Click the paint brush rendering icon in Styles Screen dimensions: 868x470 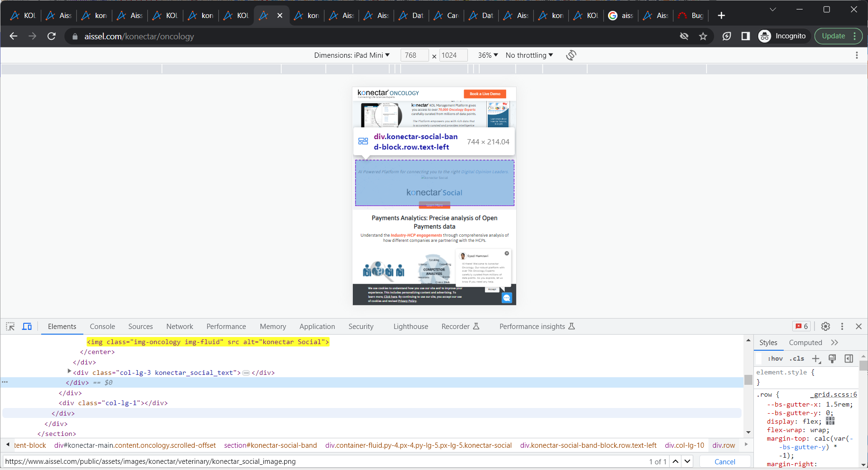[x=832, y=359]
